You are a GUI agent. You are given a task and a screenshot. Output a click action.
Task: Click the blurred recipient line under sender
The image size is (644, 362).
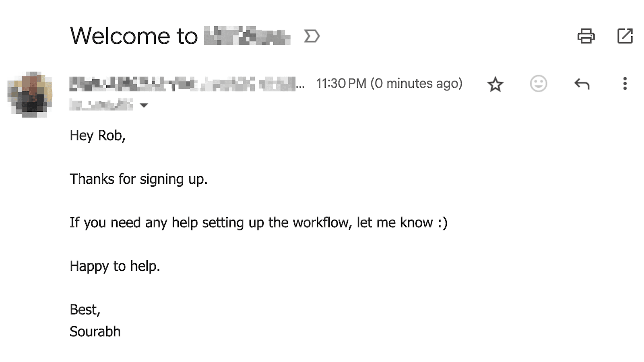coord(101,105)
